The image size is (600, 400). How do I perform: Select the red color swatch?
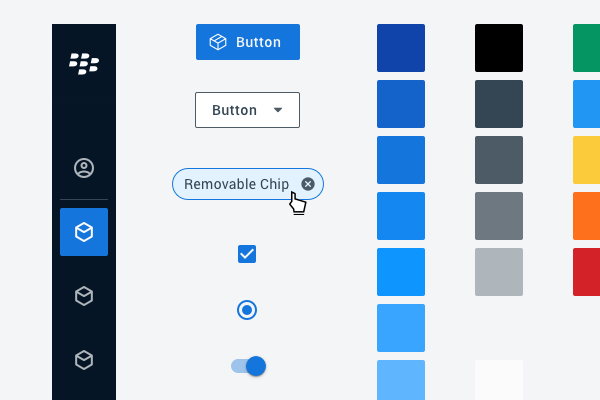point(587,272)
